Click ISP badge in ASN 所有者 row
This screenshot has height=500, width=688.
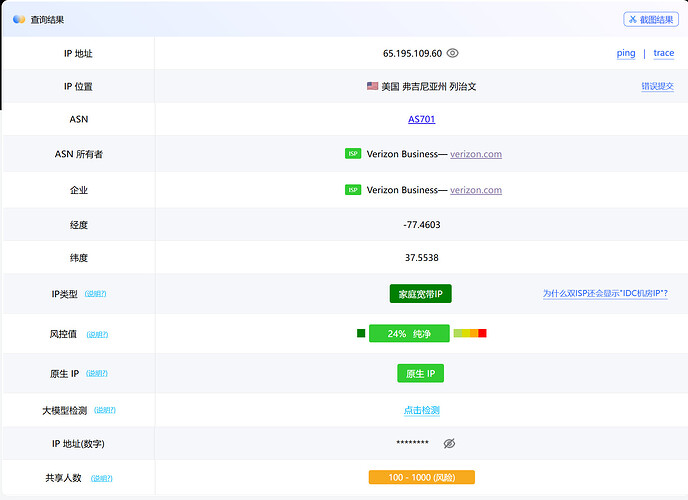point(353,154)
